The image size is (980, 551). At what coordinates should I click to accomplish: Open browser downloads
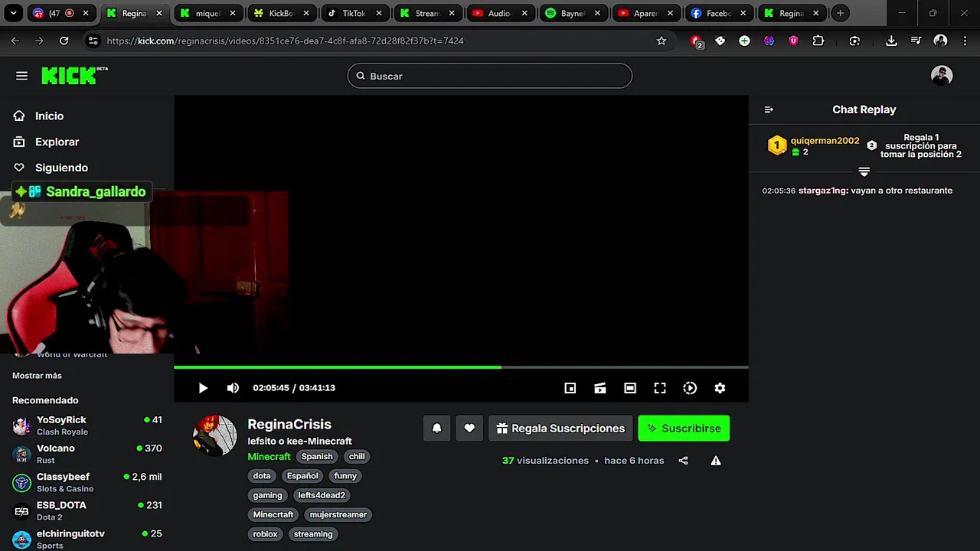coord(891,41)
